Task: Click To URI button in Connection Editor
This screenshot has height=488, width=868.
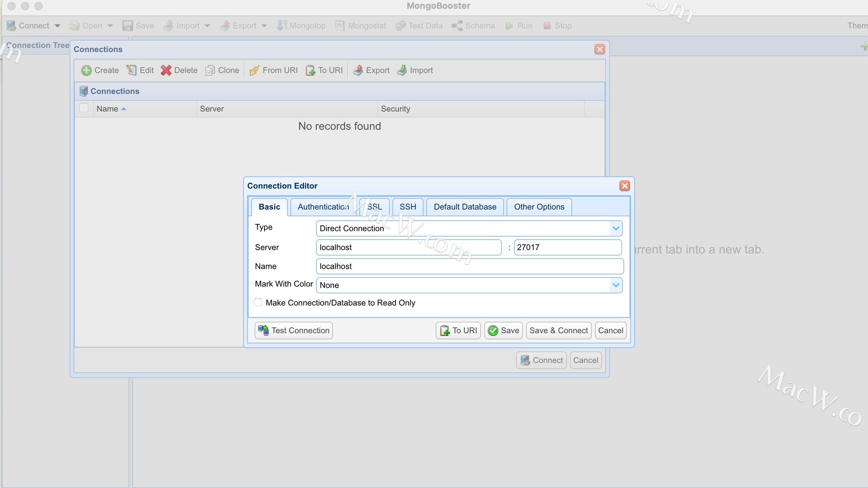Action: click(458, 331)
